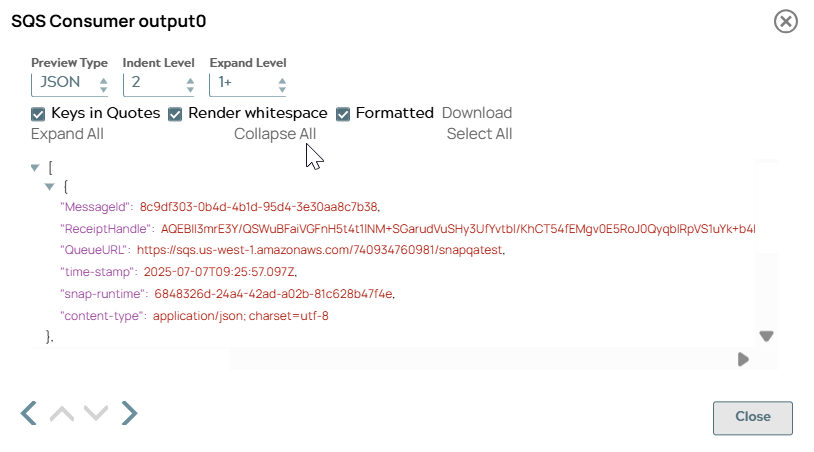Disable the Render whitespace checkbox
The width and height of the screenshot is (814, 452).
(175, 113)
